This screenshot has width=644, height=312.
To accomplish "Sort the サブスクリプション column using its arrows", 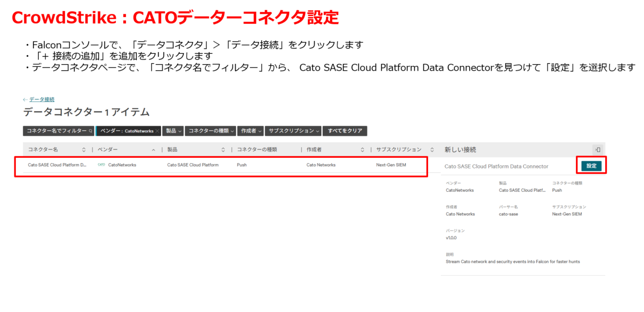I will (x=432, y=150).
